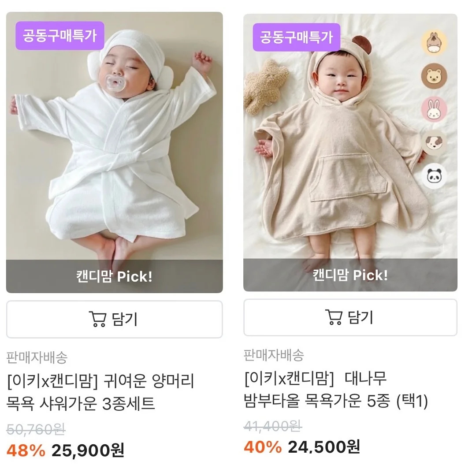Open 귀여운 양머리 목욕 샤워가운 product title

pos(100,392)
